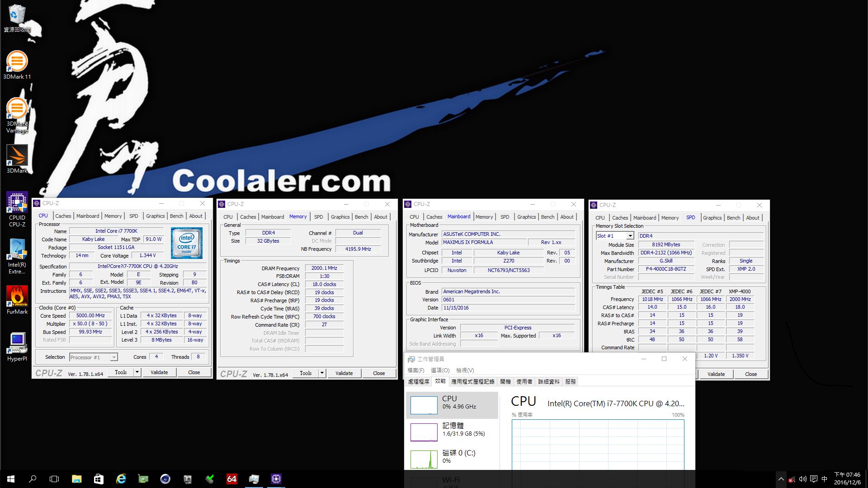868x488 pixels.
Task: Open the 3DMark 11 desktop shortcut
Action: (x=17, y=65)
